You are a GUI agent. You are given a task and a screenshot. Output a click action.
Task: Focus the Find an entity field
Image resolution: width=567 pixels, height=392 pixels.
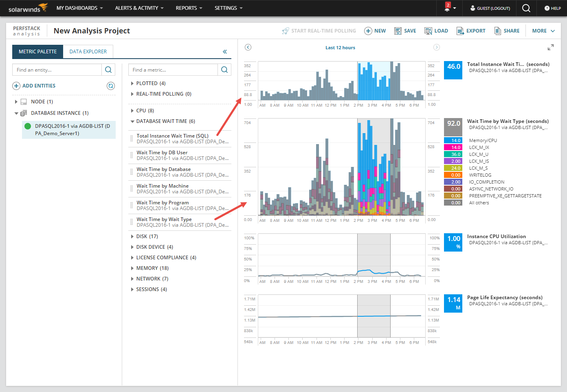[x=57, y=70]
